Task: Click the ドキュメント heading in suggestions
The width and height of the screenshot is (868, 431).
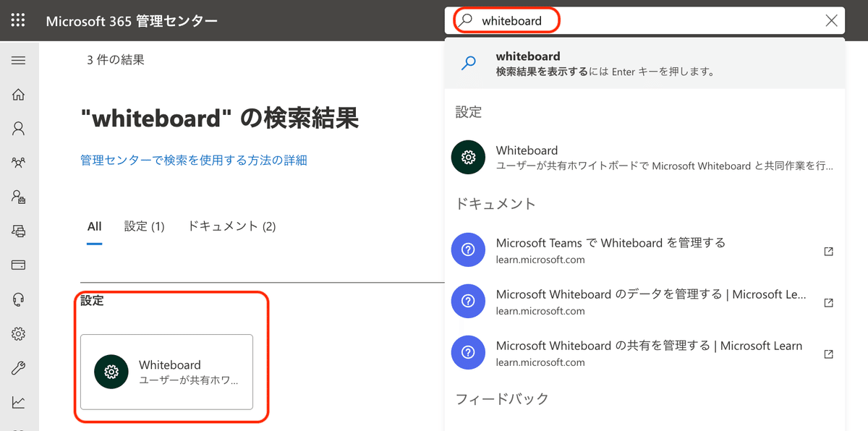Action: point(495,204)
